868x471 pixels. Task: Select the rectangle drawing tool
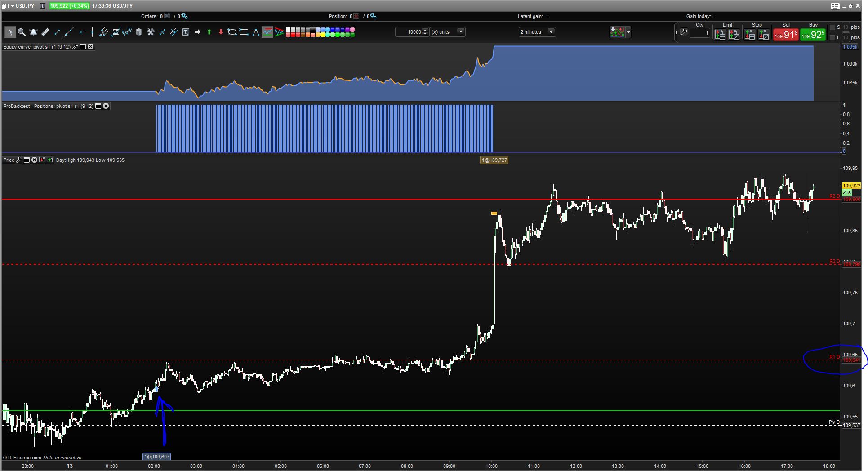click(244, 32)
